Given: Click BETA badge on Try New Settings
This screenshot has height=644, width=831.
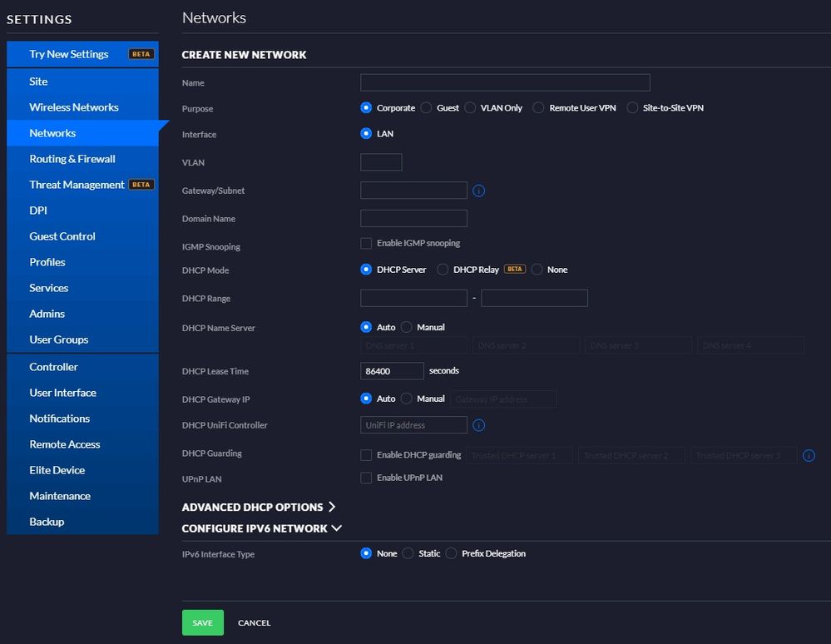Looking at the screenshot, I should (141, 54).
